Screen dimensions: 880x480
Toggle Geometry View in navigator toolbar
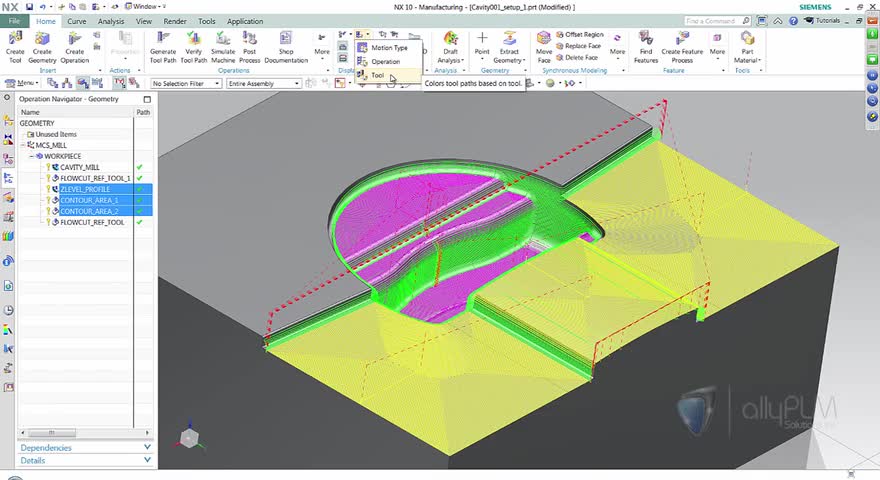(x=82, y=83)
